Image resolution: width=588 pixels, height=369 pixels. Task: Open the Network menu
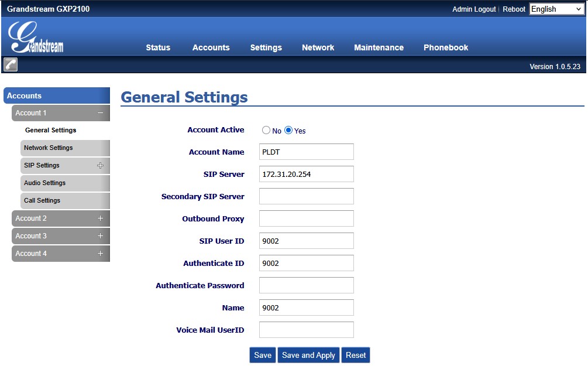click(x=318, y=47)
